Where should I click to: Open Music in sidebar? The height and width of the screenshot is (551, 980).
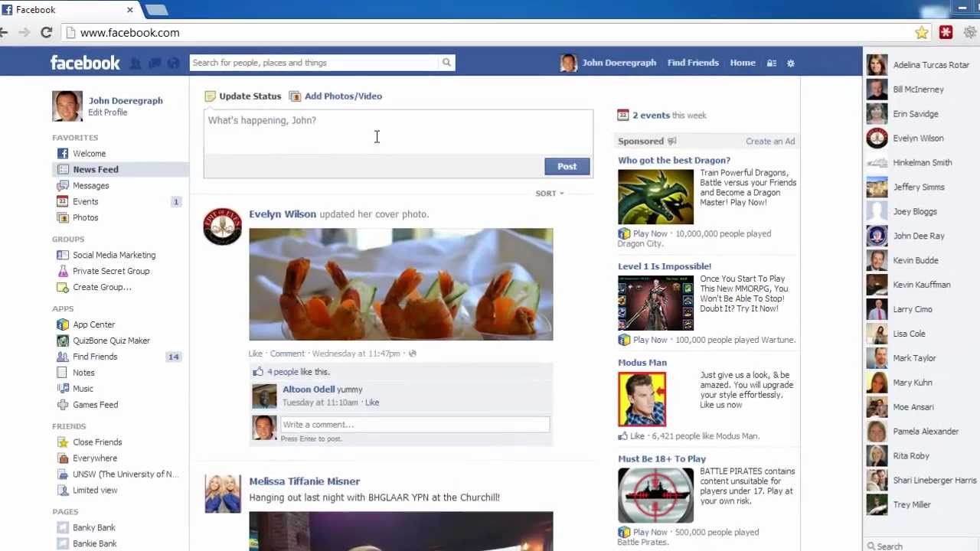[x=83, y=389]
